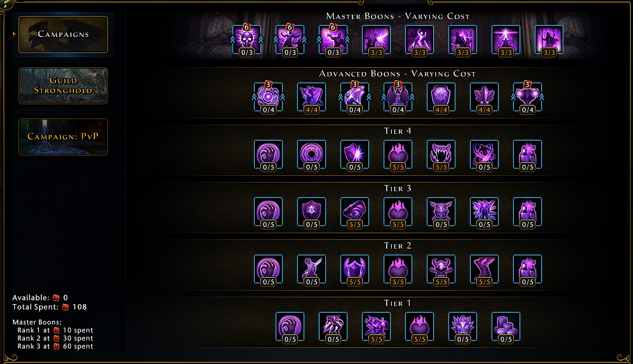This screenshot has height=364, width=633.
Task: Select the fanged jaws Tier 4 boon
Action: 441,154
